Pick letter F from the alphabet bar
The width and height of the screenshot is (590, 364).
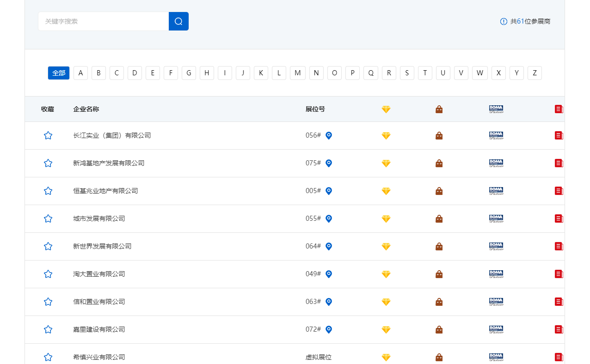(x=171, y=73)
